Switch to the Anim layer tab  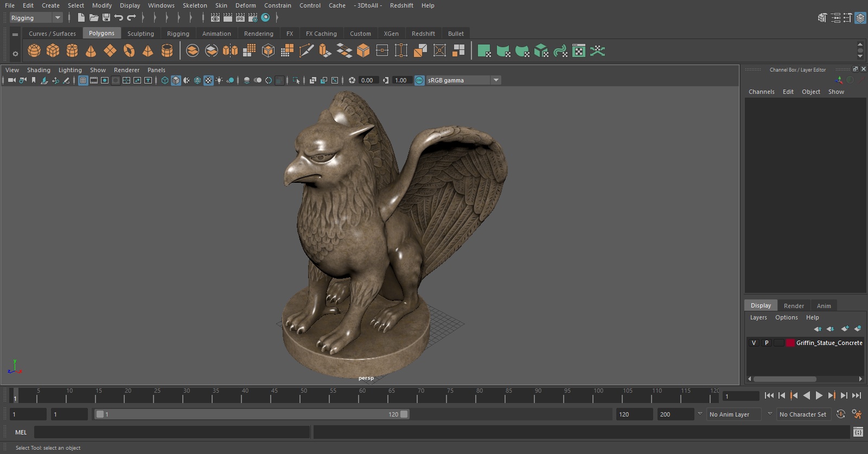point(824,306)
